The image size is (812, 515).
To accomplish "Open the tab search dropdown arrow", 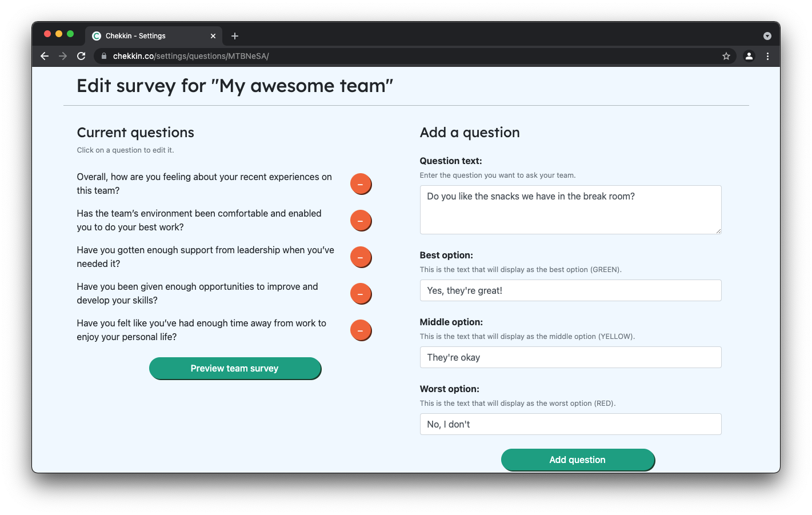I will [767, 36].
